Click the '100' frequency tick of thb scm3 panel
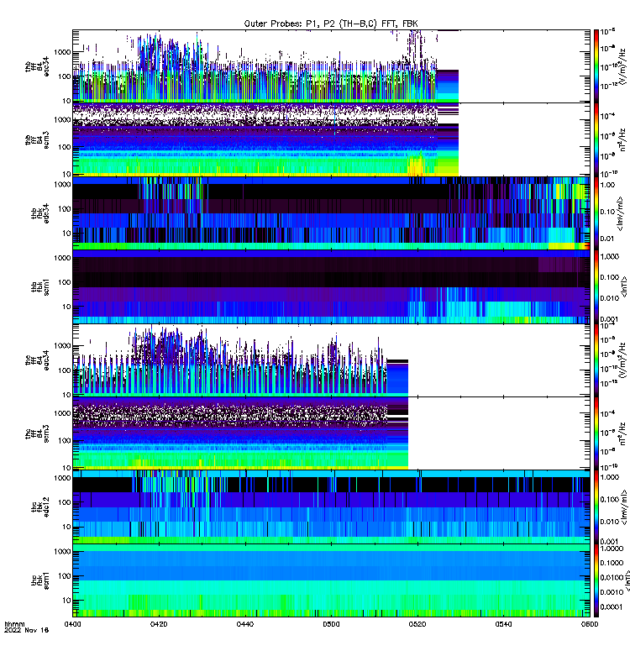 tap(65, 147)
